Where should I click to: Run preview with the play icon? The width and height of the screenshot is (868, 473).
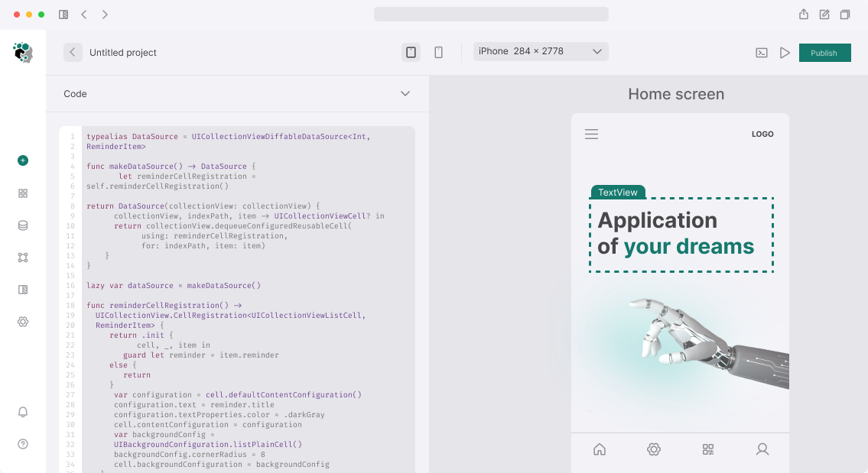coord(785,53)
